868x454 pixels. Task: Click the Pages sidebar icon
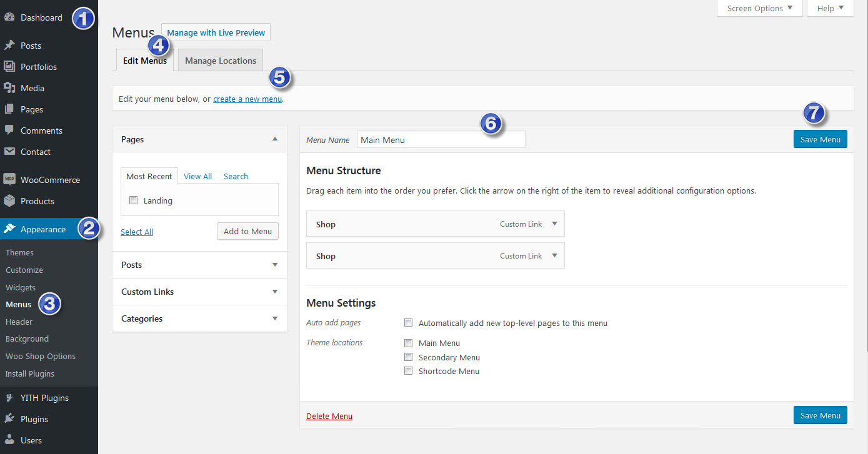[9, 109]
